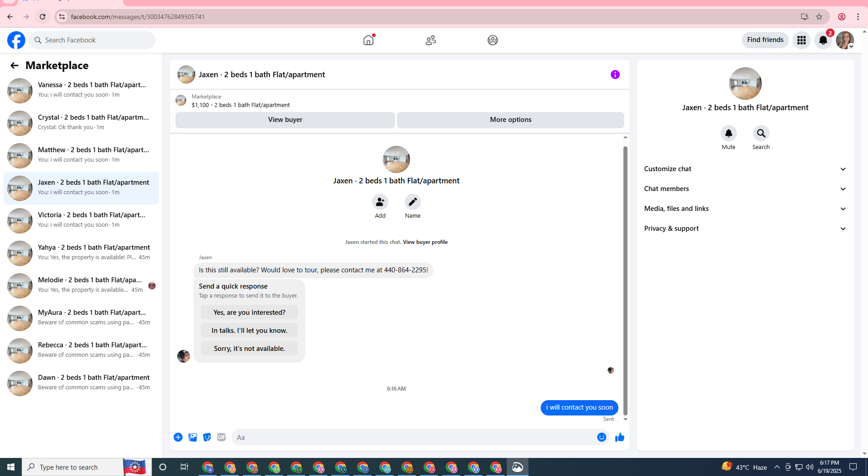The image size is (868, 476).
Task: Choose a GIF for the message
Action: 222,437
